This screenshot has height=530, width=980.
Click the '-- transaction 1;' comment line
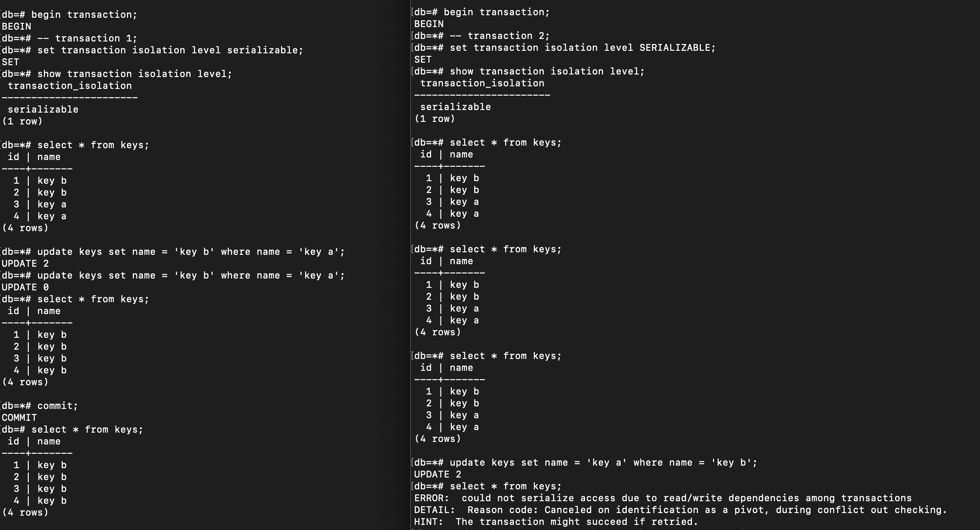click(x=87, y=38)
